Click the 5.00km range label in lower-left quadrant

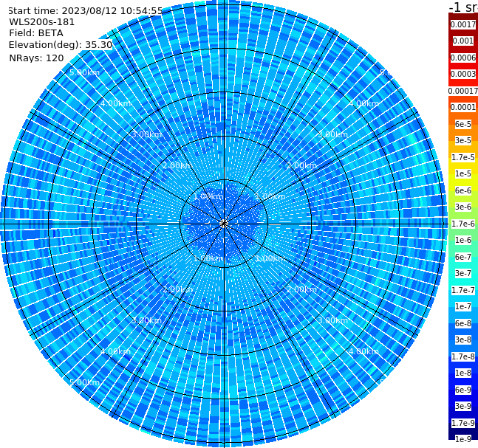[x=84, y=382]
